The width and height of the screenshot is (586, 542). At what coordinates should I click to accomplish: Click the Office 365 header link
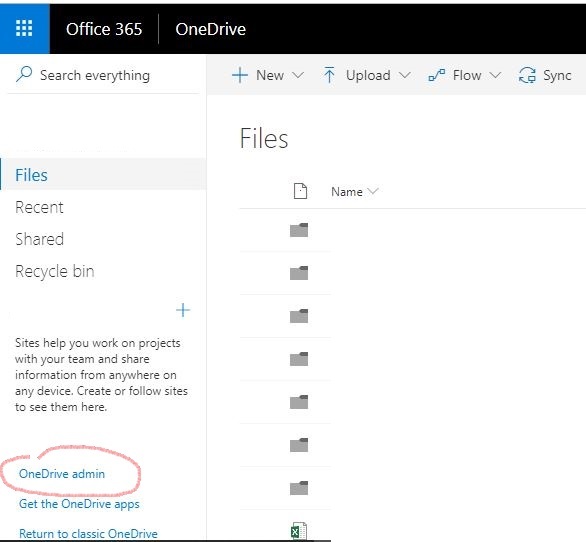(x=104, y=29)
